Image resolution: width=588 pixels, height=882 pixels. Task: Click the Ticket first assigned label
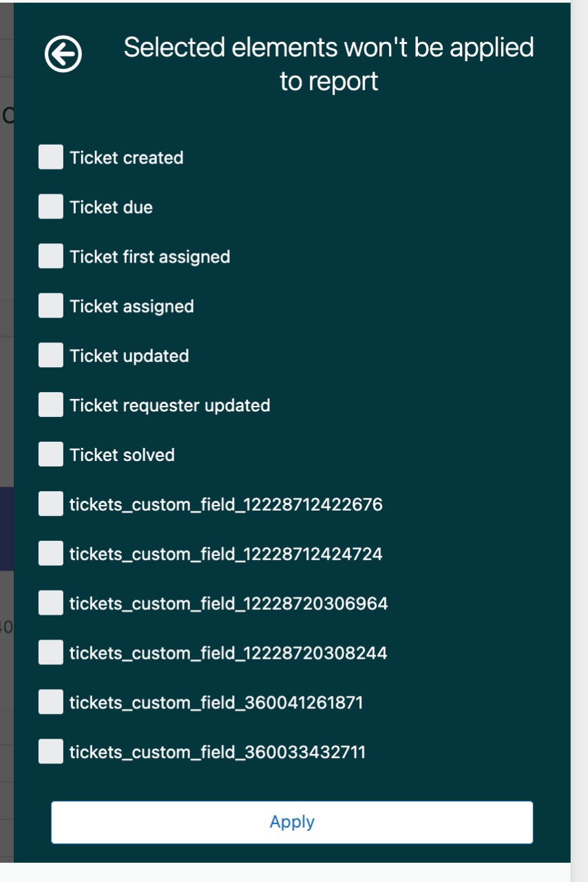(149, 257)
